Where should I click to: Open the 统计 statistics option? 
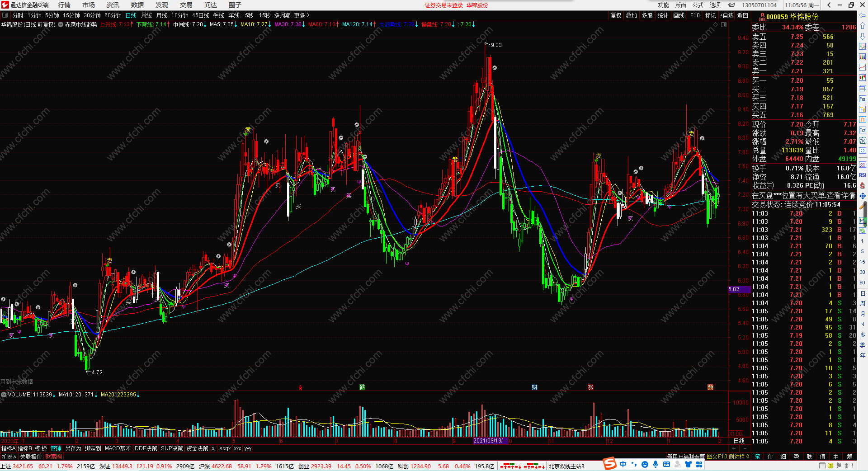click(662, 15)
